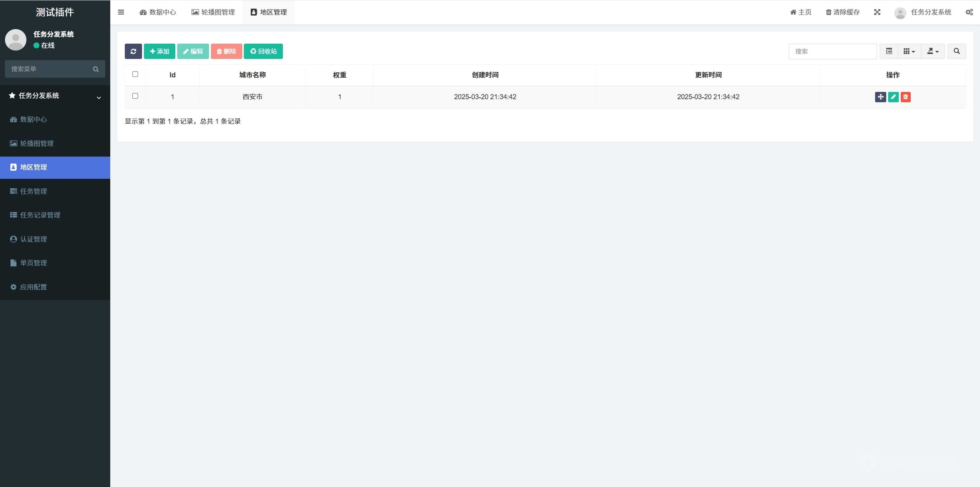Enter fullscreen mode via expand icon
Screen dimensions: 980x487
click(877, 12)
